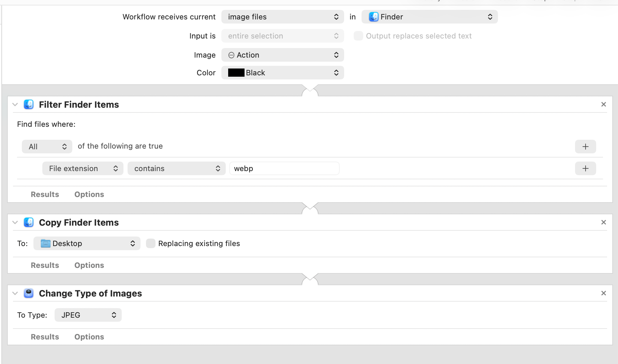The height and width of the screenshot is (364, 618).
Task: Open the Color Black dropdown
Action: 282,73
